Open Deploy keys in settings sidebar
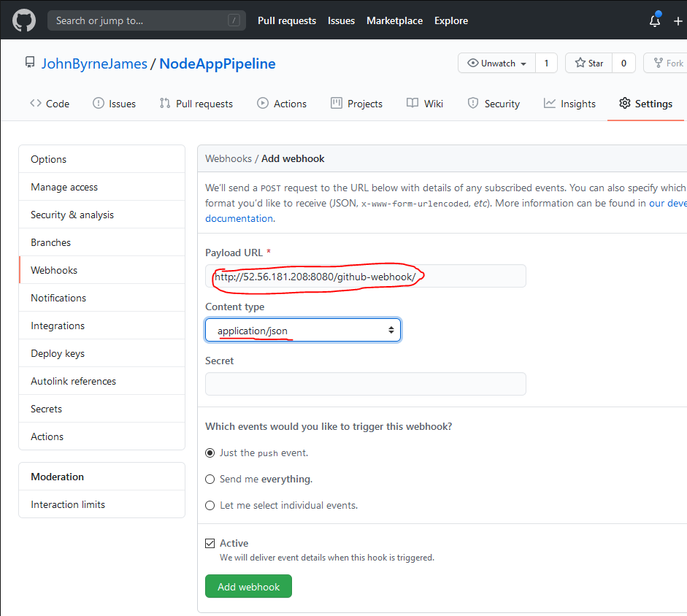Screen dimensions: 687x616 (101, 353)
